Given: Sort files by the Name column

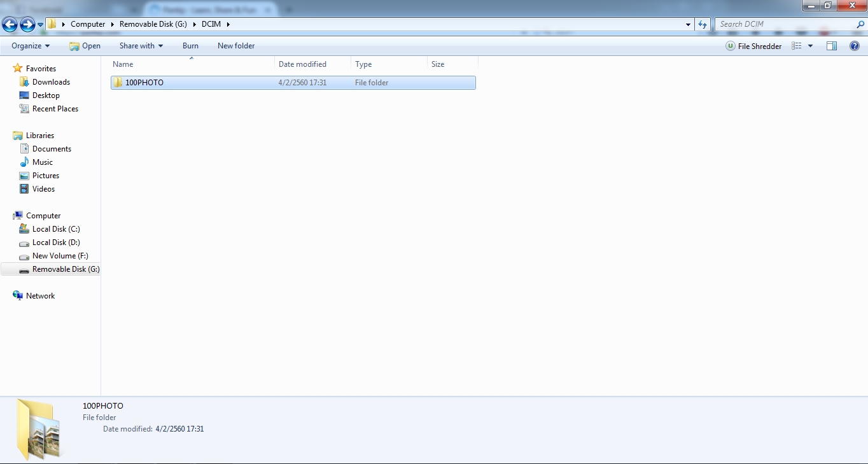Looking at the screenshot, I should tap(192, 64).
